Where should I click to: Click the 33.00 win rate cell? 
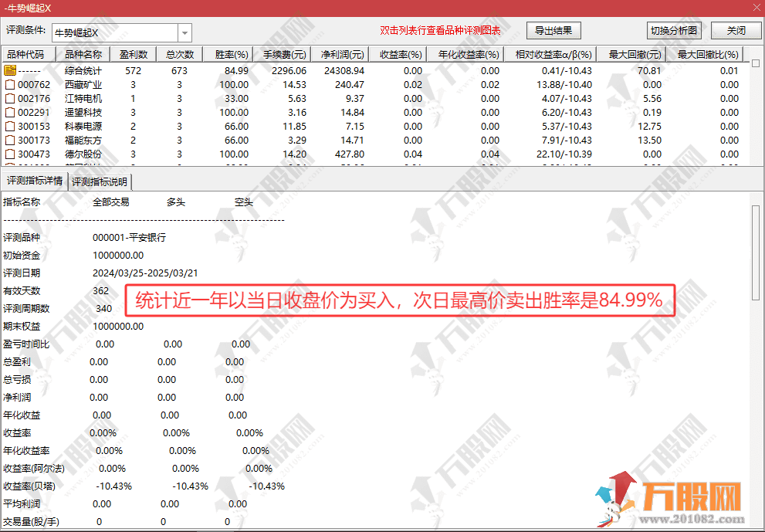pos(236,99)
